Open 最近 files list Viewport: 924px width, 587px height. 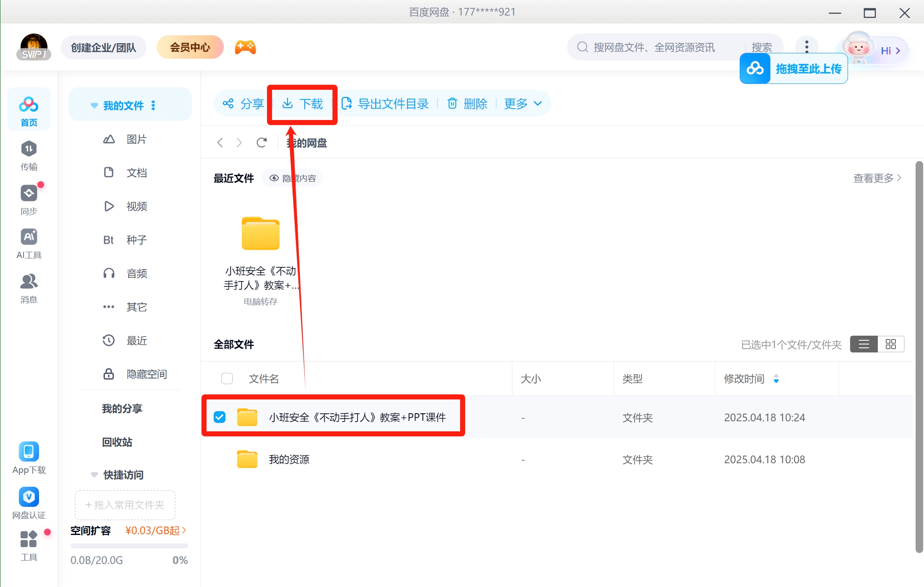[126, 341]
